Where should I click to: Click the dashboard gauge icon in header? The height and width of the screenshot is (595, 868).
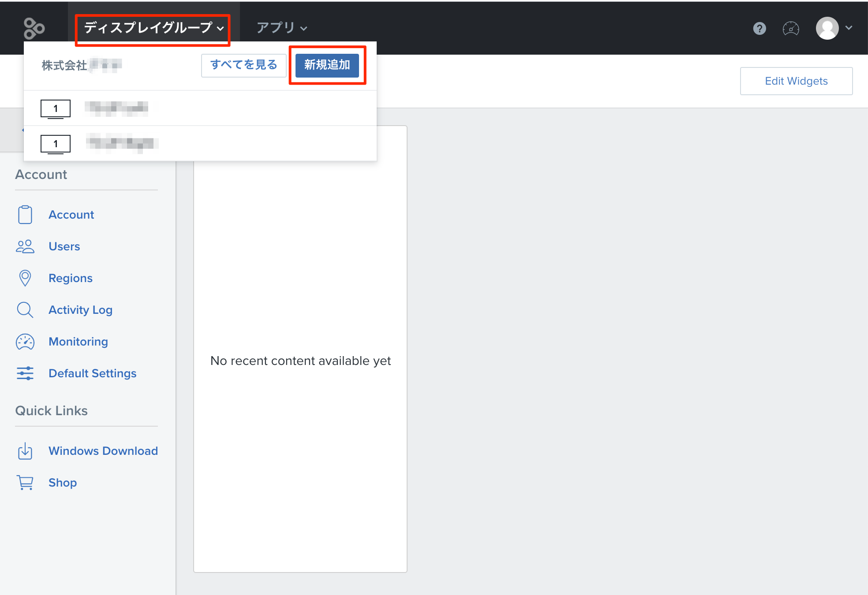click(x=791, y=29)
